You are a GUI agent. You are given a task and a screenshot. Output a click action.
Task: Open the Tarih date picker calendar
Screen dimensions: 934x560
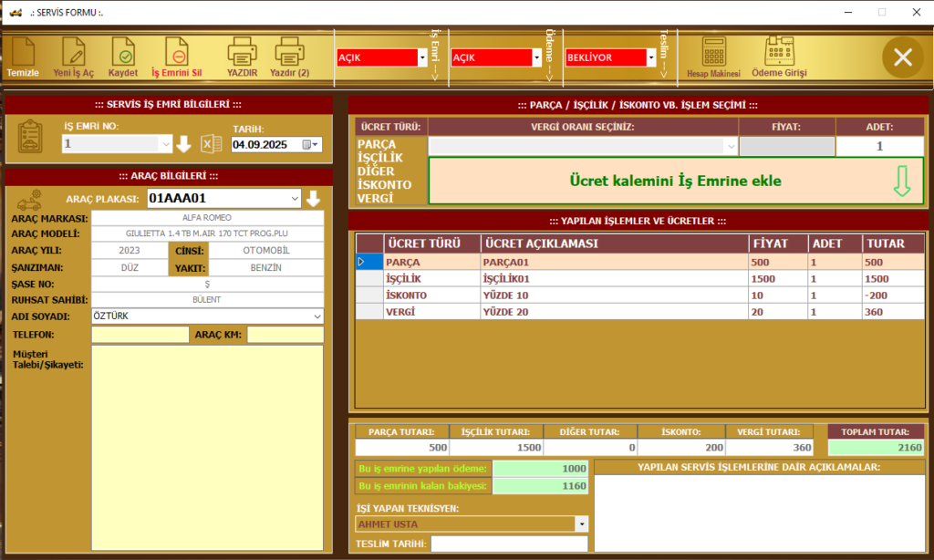pos(316,144)
